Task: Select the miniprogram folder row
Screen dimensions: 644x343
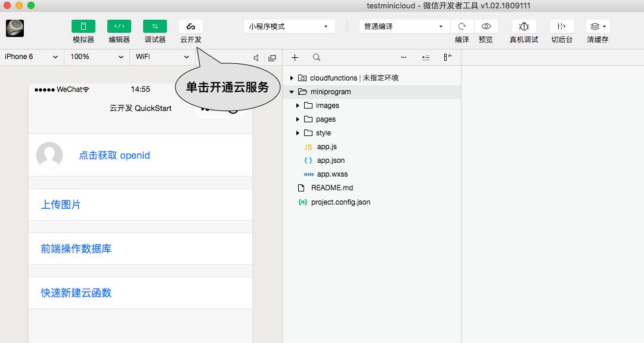Action: point(371,92)
